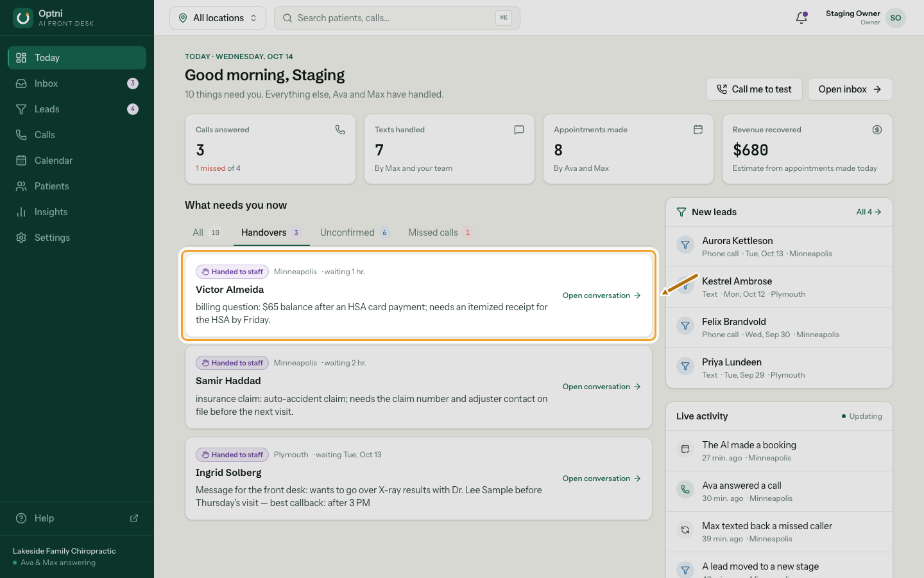Click the phone icon beside Ava answered a call

[x=685, y=489]
